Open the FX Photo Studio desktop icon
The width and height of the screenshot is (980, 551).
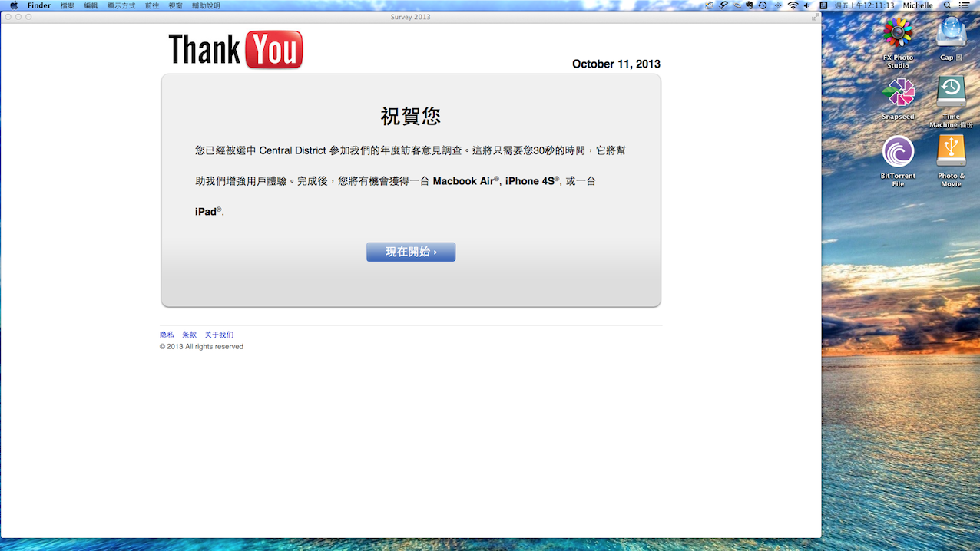click(x=898, y=32)
